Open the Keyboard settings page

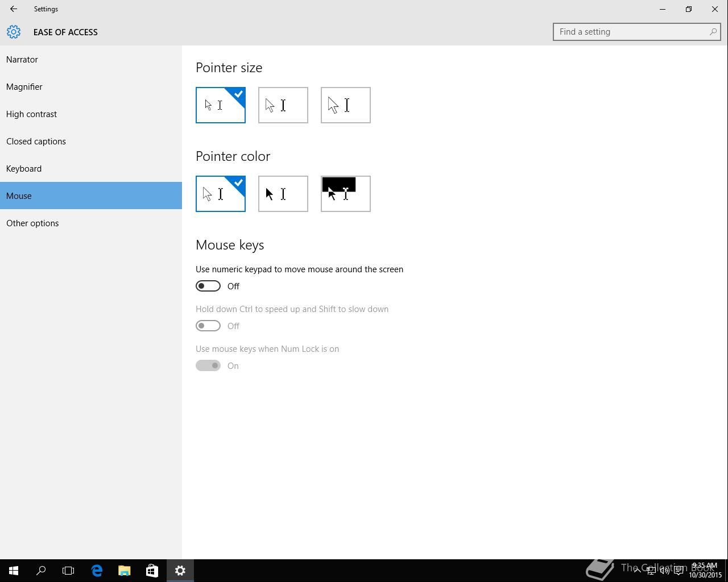click(x=91, y=168)
